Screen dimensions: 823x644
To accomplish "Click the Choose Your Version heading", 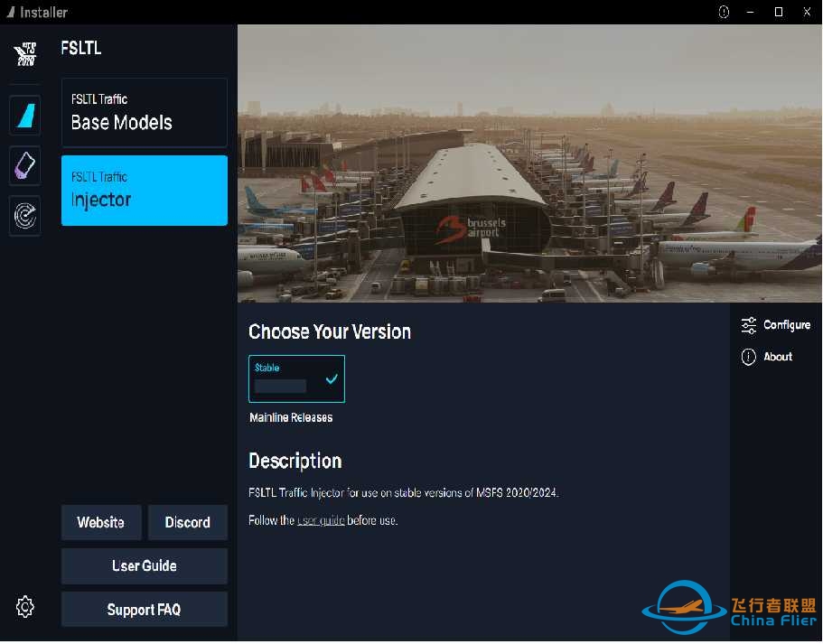I will click(330, 331).
